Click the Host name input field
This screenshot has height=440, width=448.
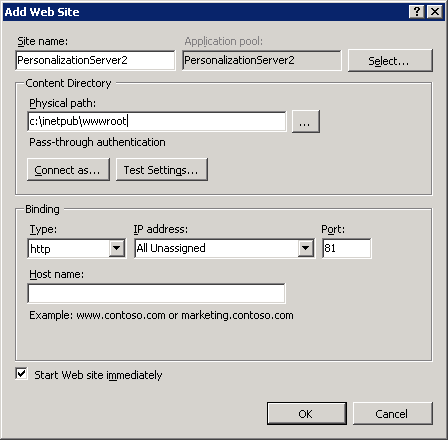pyautogui.click(x=156, y=293)
